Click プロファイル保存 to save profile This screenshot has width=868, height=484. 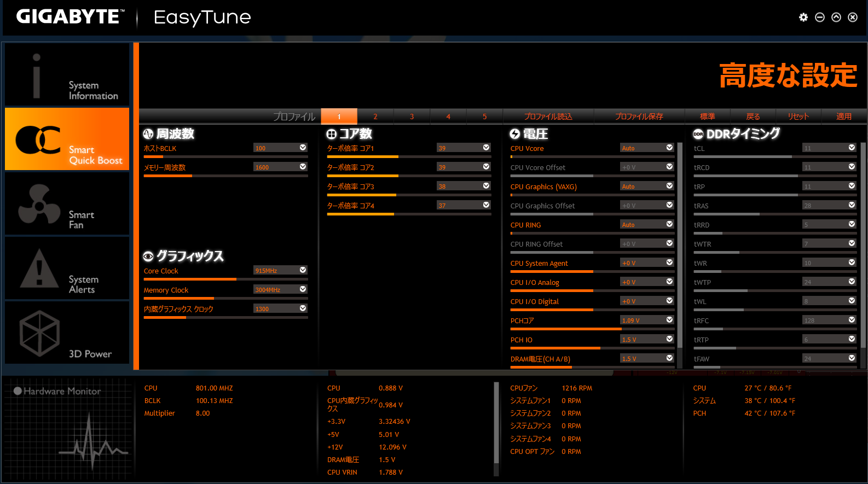tap(639, 116)
